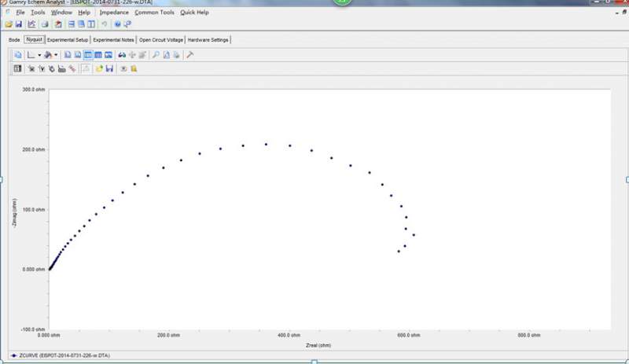The image size is (629, 364).
Task: Click the table icon in lower graph toolbar
Action: [x=17, y=68]
